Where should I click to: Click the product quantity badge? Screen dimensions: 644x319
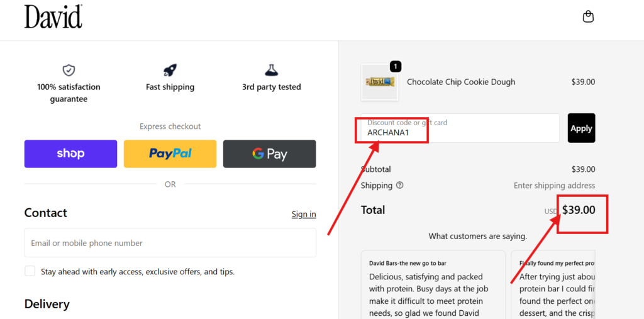(396, 66)
